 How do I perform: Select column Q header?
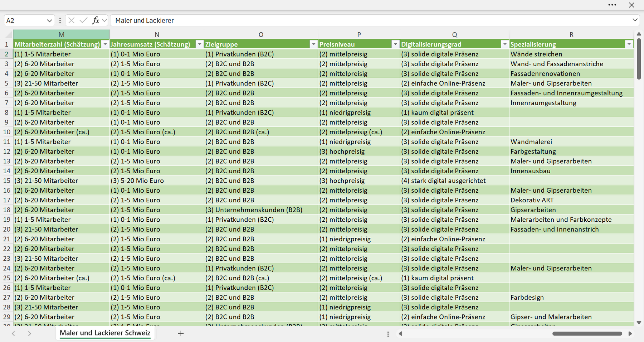[x=454, y=34]
